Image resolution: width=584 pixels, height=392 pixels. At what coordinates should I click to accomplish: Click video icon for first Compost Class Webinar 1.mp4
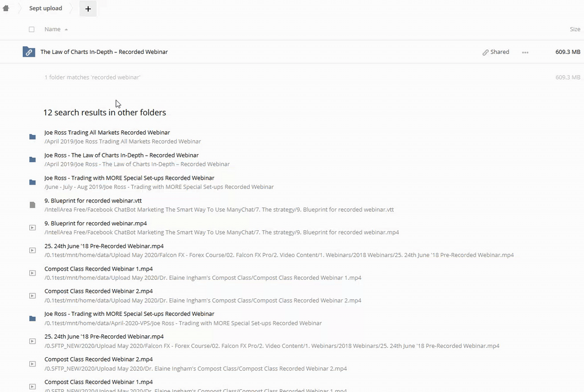pyautogui.click(x=33, y=273)
